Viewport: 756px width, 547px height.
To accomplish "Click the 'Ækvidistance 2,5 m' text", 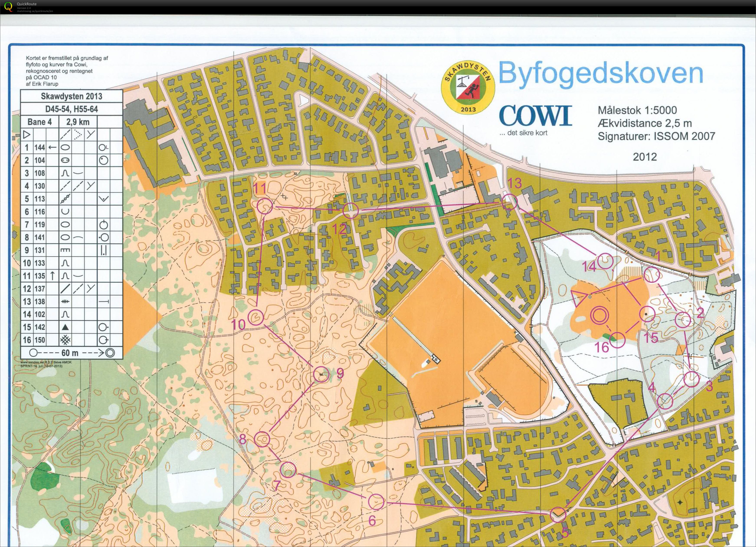I will 645,123.
